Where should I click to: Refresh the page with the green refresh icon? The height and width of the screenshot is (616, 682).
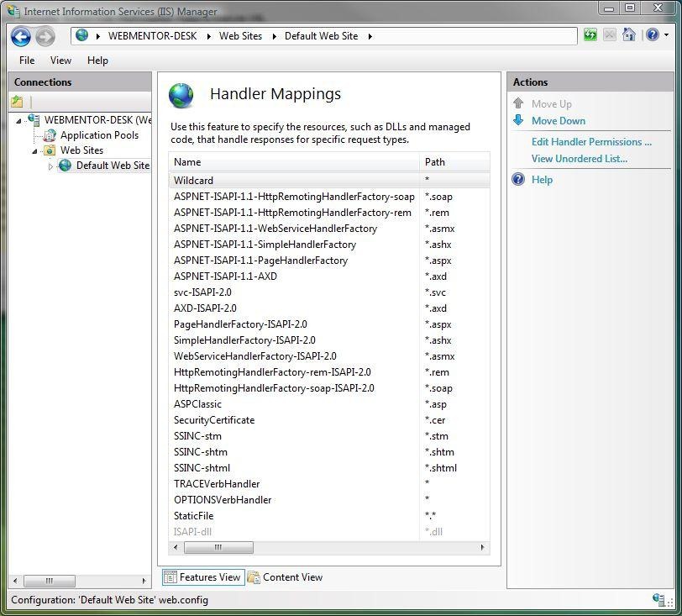tap(590, 34)
